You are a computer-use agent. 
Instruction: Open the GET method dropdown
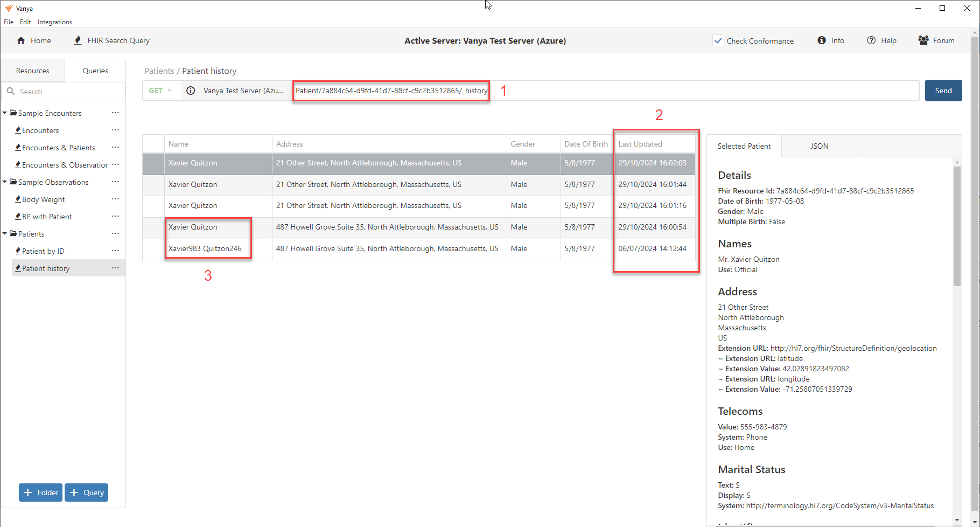tap(160, 91)
